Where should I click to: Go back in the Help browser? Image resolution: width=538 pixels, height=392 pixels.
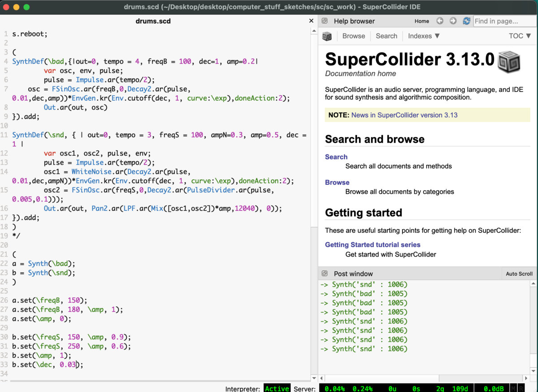pos(440,21)
